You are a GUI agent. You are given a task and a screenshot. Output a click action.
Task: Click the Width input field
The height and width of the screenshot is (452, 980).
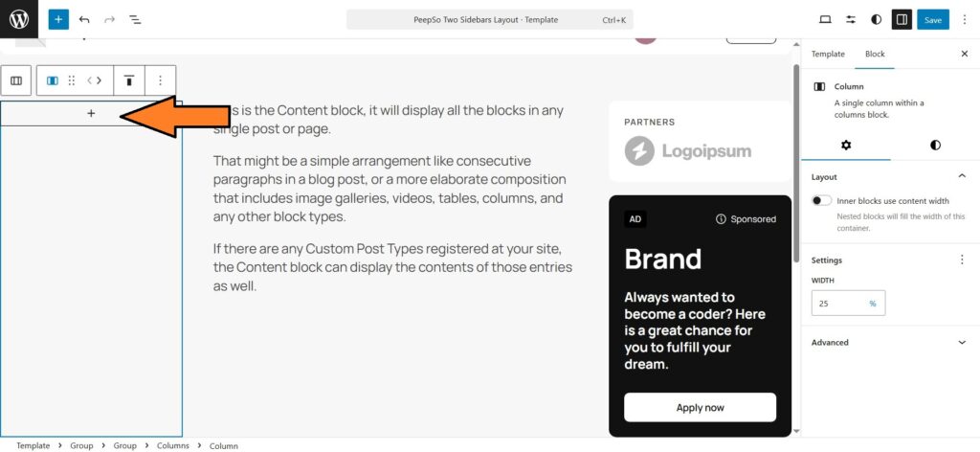836,304
